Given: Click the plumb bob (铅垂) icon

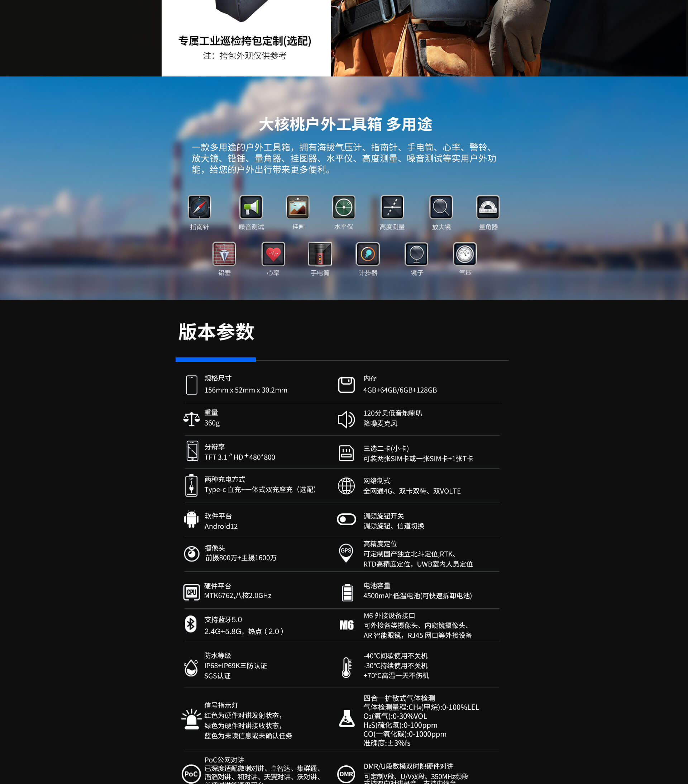Looking at the screenshot, I should pos(224,254).
